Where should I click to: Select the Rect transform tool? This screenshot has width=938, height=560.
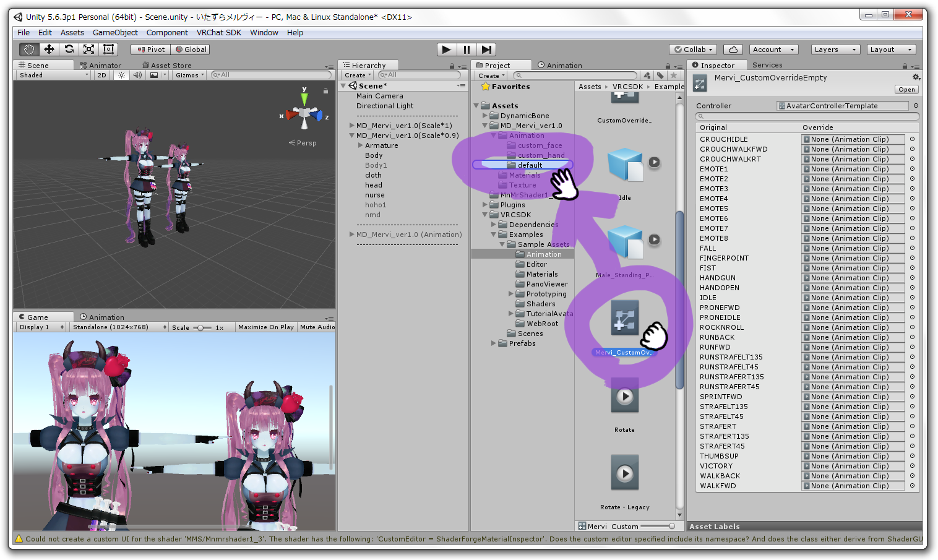pyautogui.click(x=108, y=50)
